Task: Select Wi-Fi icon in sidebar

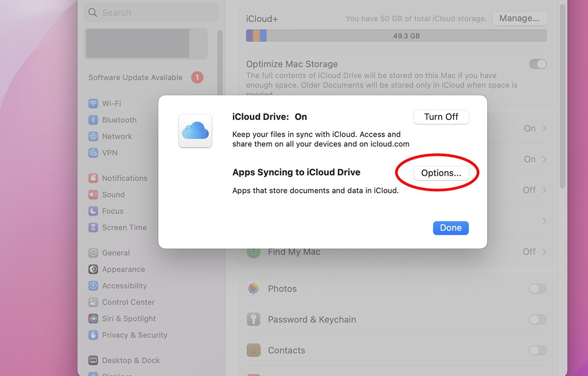Action: pos(93,104)
